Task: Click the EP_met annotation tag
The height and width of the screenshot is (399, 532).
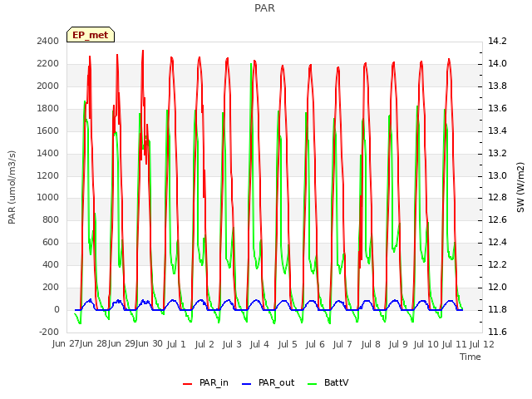Action: 91,35
